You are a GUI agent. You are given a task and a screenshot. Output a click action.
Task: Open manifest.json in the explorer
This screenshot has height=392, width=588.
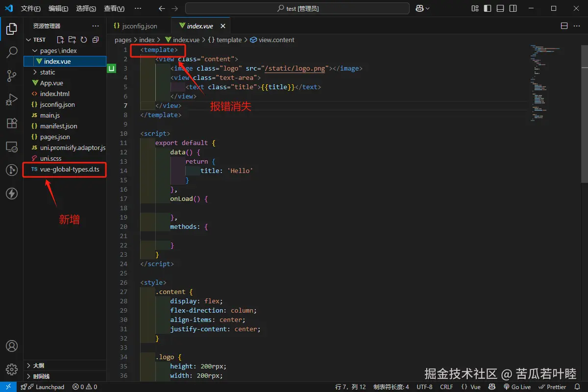pyautogui.click(x=65, y=126)
